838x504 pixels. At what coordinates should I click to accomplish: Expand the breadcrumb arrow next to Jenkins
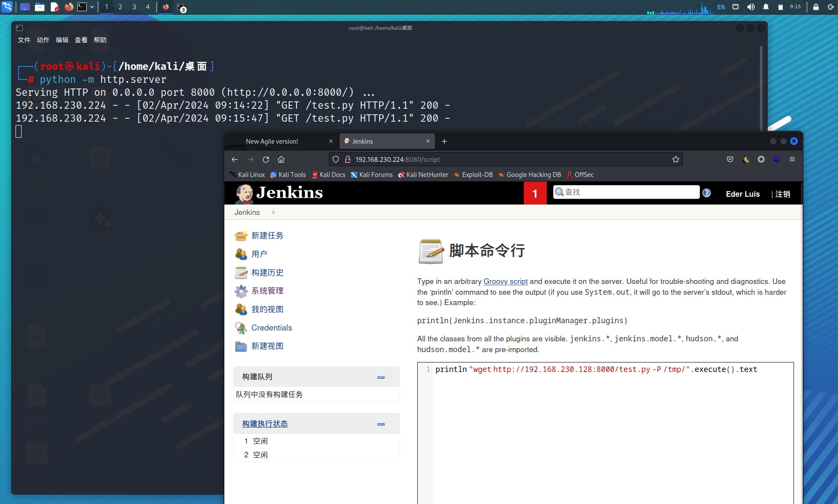coord(274,212)
